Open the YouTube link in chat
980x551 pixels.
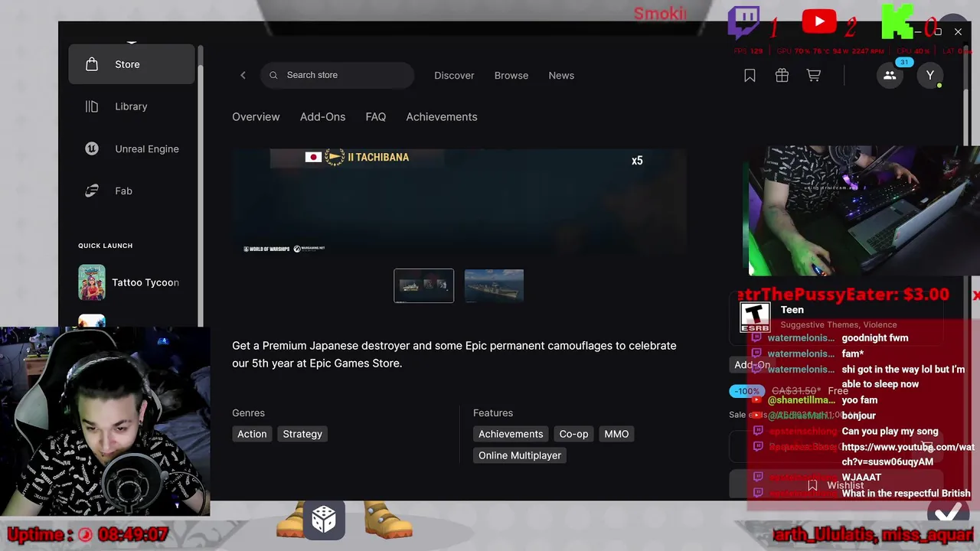(907, 455)
